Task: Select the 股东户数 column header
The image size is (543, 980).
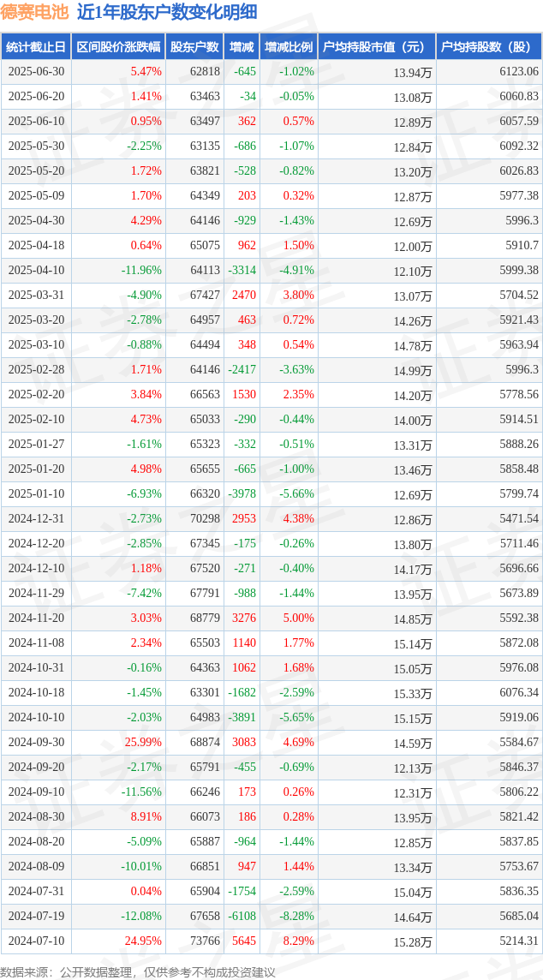Action: click(194, 47)
